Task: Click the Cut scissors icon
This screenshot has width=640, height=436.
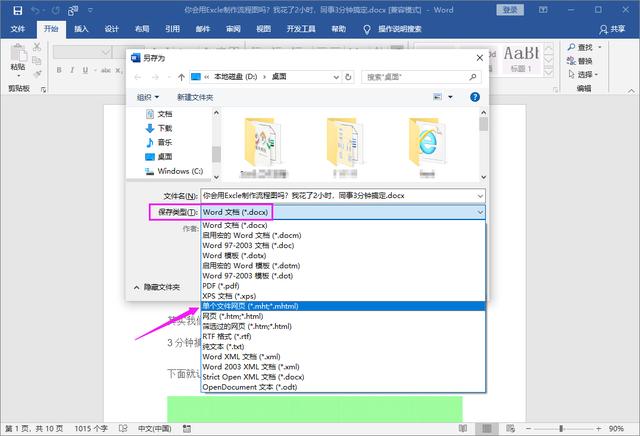Action: (x=37, y=47)
